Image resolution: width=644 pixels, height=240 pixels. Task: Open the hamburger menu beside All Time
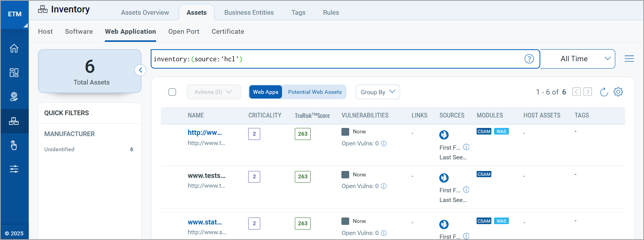click(629, 59)
